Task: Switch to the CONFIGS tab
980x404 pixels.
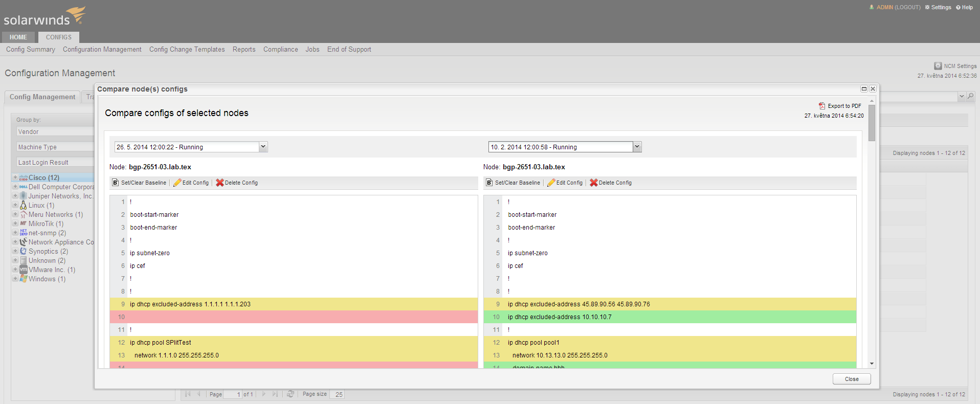Action: coord(58,37)
